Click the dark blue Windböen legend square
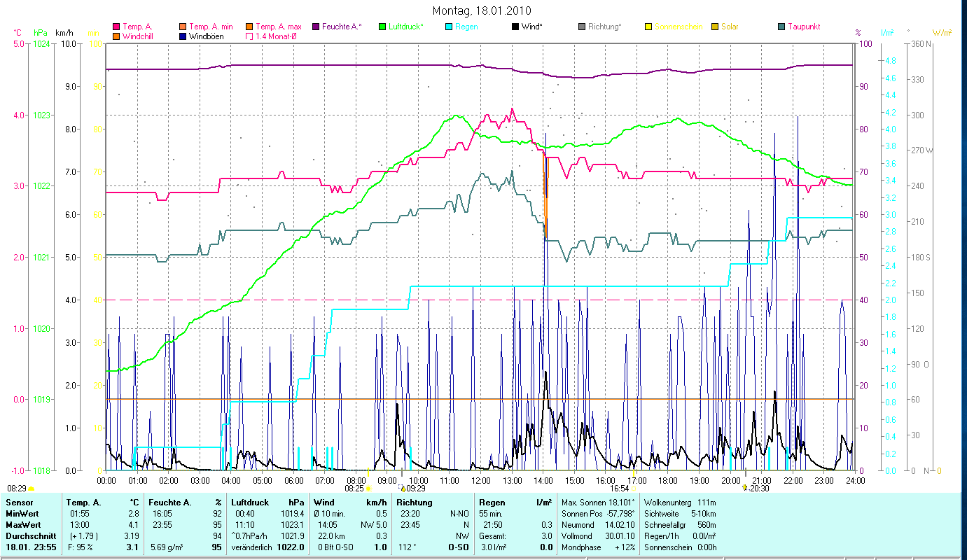This screenshot has width=967, height=560. [x=183, y=36]
